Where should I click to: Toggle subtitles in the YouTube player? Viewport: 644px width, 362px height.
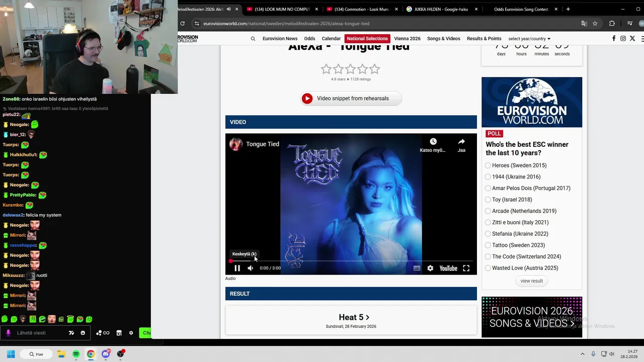coord(417,268)
